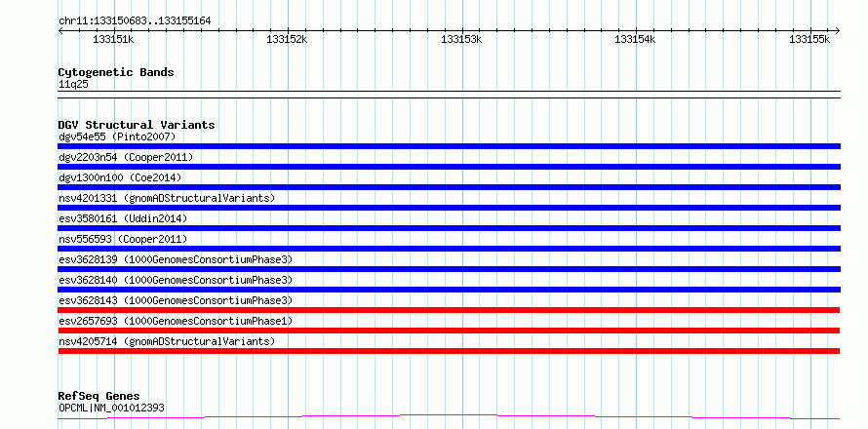Click the left arrowhead of the ruler
868x429 pixels.
pyautogui.click(x=60, y=30)
